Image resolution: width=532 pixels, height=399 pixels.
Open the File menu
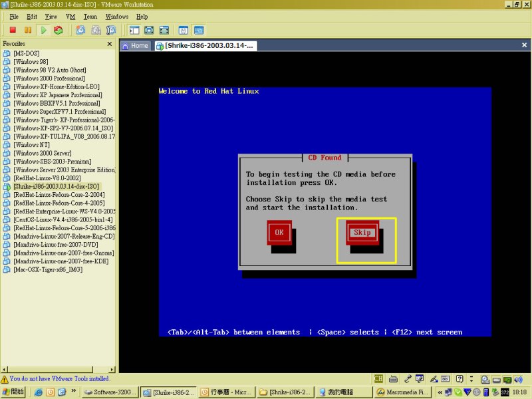(14, 17)
